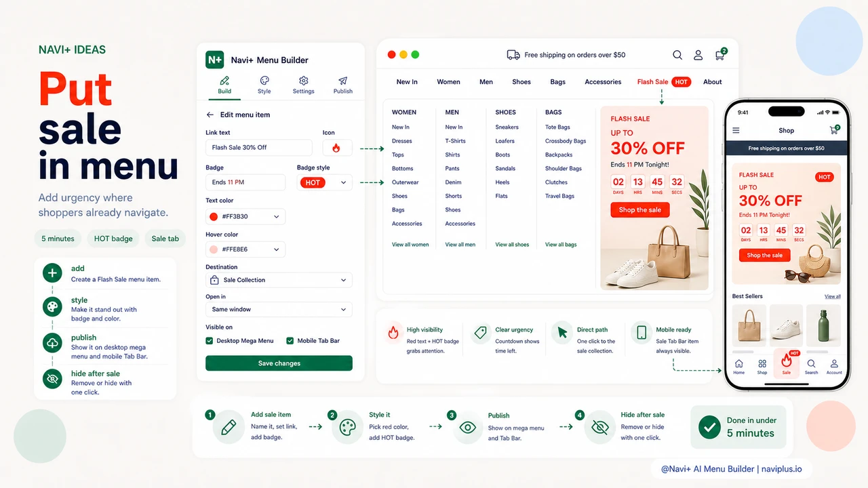Click Sneakers under Shoes
Image resolution: width=868 pixels, height=488 pixels.
(507, 127)
